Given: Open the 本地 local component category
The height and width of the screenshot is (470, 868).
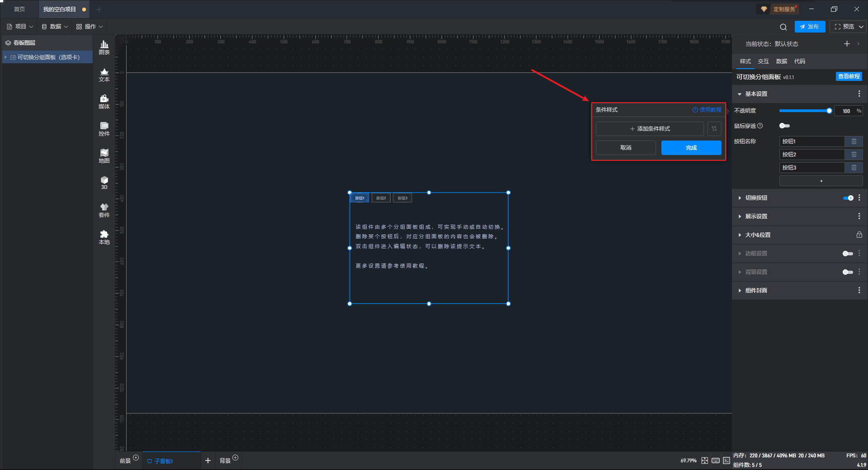Looking at the screenshot, I should point(104,237).
